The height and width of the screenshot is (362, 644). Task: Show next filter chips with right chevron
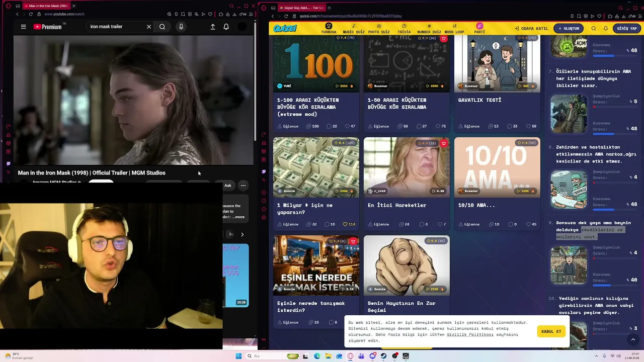(x=242, y=234)
